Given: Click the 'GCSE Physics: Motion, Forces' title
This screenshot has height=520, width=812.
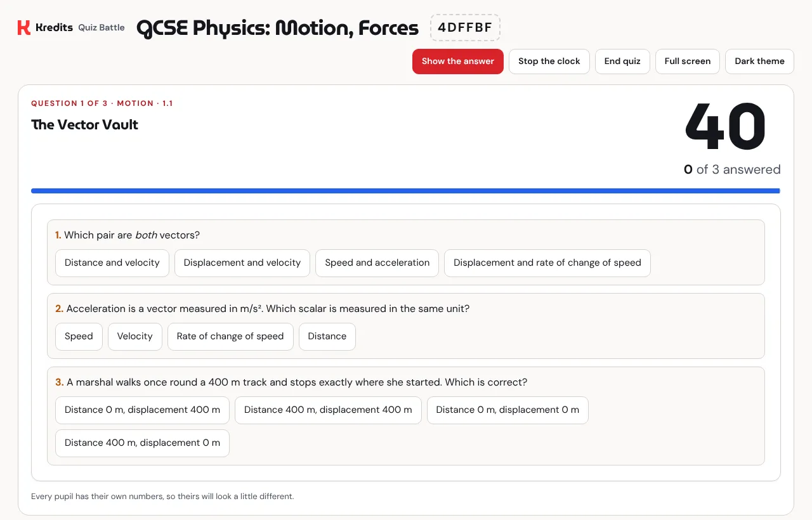Looking at the screenshot, I should [x=277, y=28].
